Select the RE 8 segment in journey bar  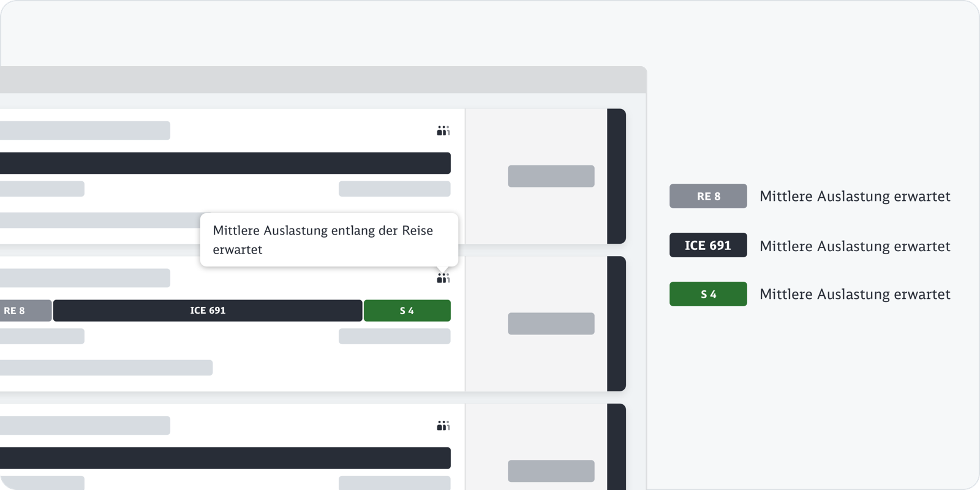24,311
